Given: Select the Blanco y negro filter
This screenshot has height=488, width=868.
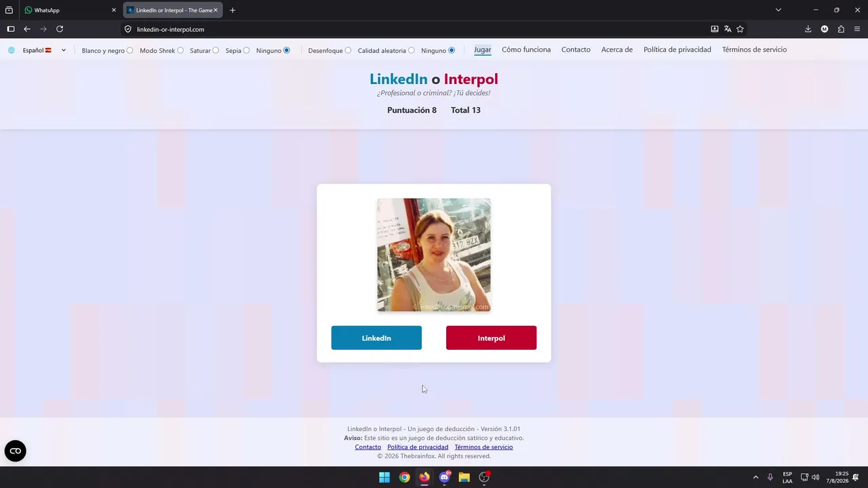Looking at the screenshot, I should pyautogui.click(x=130, y=50).
